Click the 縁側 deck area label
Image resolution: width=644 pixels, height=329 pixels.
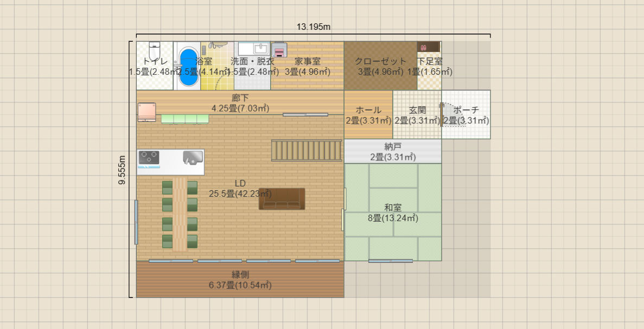pyautogui.click(x=240, y=275)
